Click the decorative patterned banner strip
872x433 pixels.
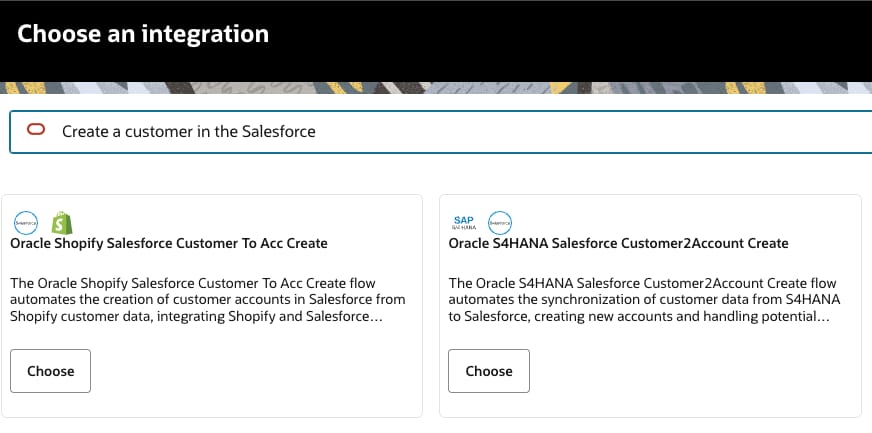[x=436, y=94]
